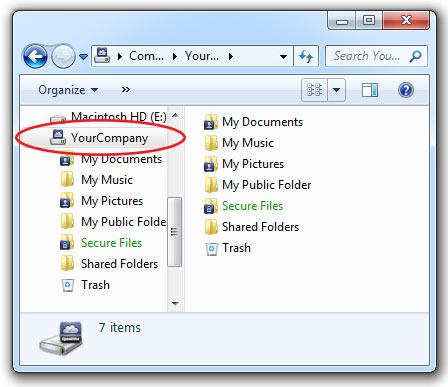Screen dimensions: 448x387
Task: Click Secure Files locked folder icon in list
Action: click(x=211, y=206)
